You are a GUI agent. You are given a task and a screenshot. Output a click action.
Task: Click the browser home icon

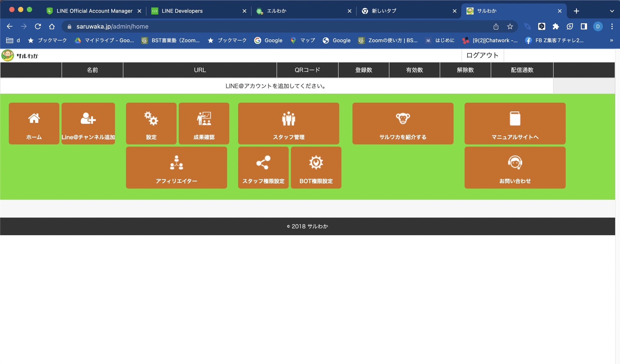click(52, 26)
